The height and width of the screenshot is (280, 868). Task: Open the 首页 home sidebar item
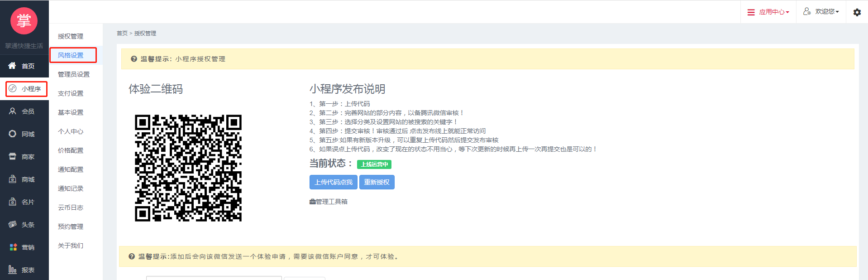point(24,66)
